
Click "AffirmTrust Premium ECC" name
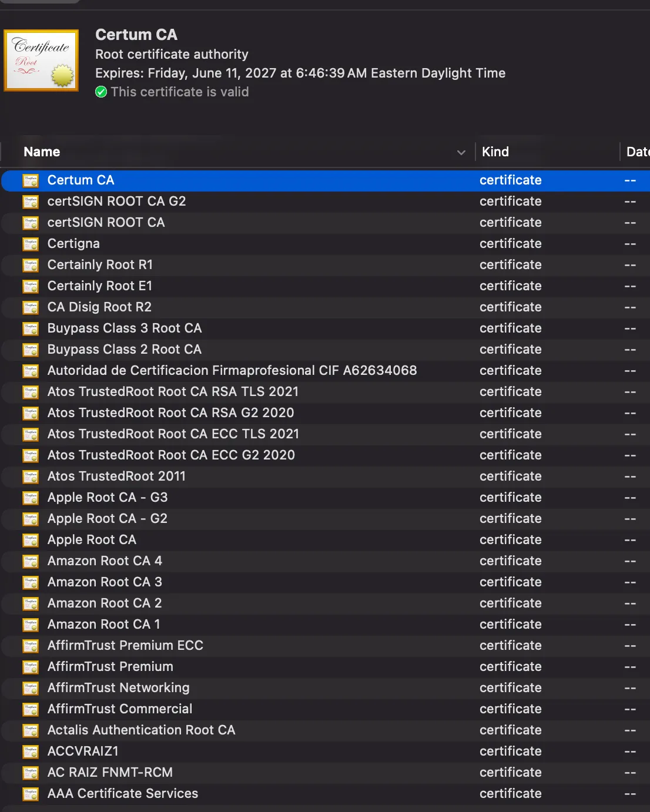point(125,645)
